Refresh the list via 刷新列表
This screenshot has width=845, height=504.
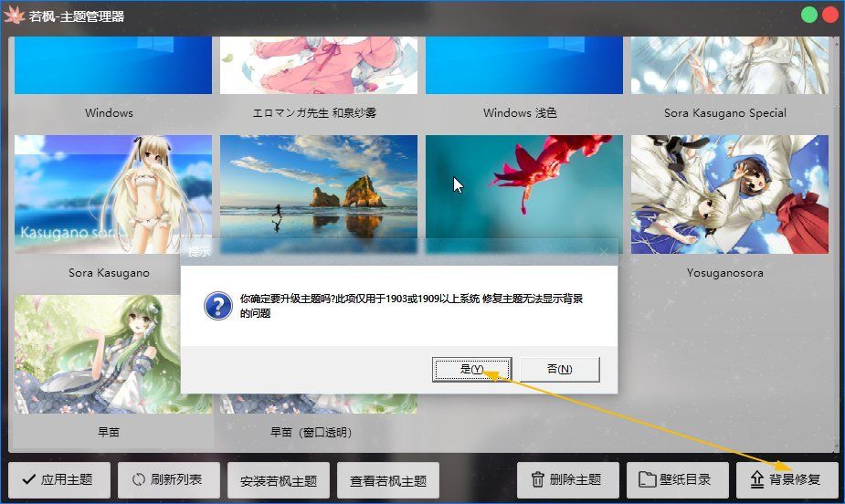[x=169, y=479]
